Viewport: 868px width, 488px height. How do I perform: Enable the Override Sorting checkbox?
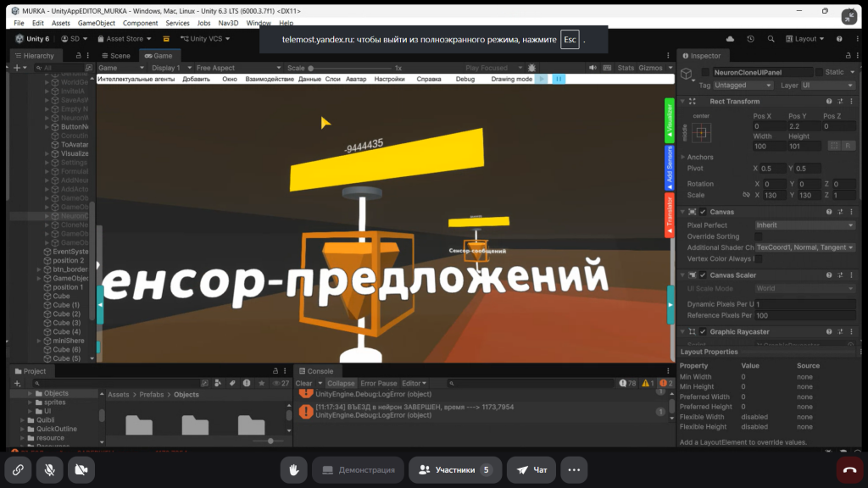coord(759,236)
